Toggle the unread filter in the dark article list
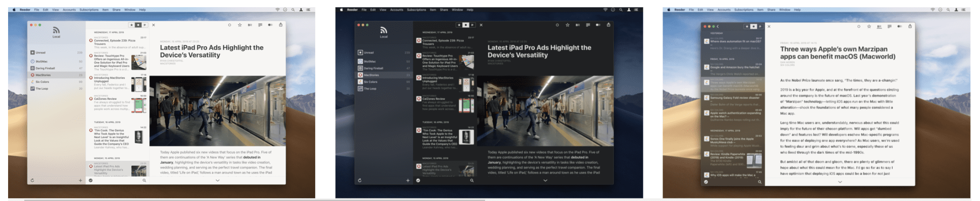This screenshot has width=980, height=201. click(466, 25)
